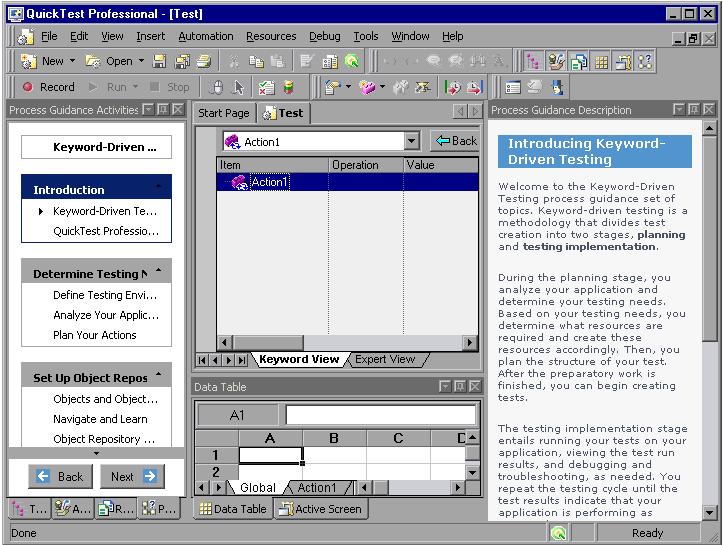723x545 pixels.
Task: Toggle the Active Screen pane toolbar icon
Action: point(623,61)
